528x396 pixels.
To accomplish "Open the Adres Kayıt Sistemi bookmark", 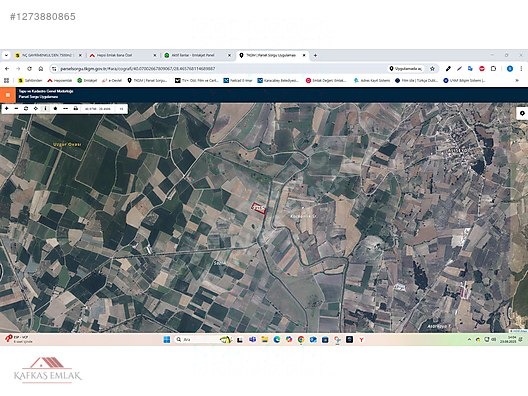I will coord(372,80).
